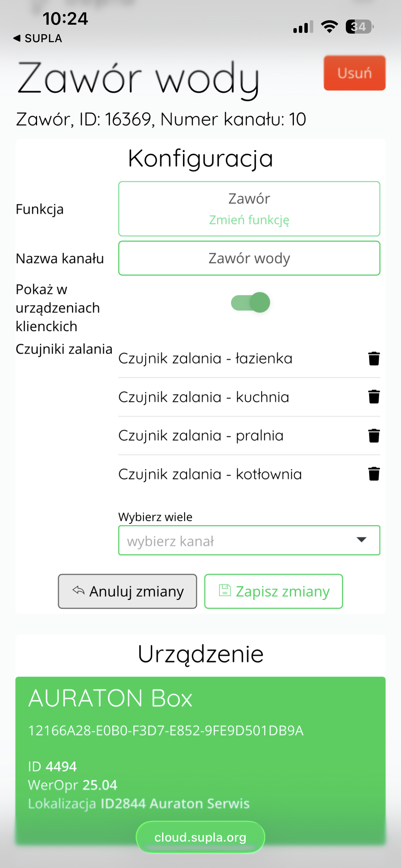The height and width of the screenshot is (868, 401).
Task: Click trash icon beside pralnia sensor
Action: click(x=374, y=435)
